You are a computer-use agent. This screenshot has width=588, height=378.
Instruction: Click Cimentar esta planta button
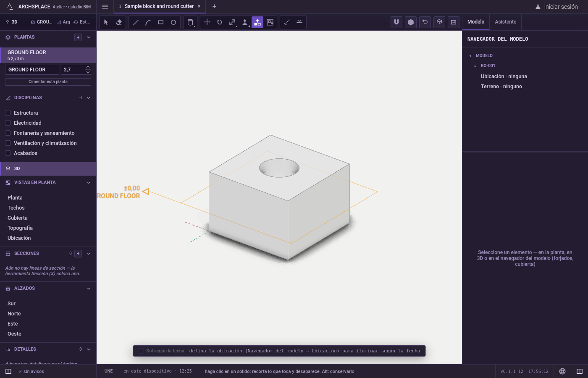48,82
